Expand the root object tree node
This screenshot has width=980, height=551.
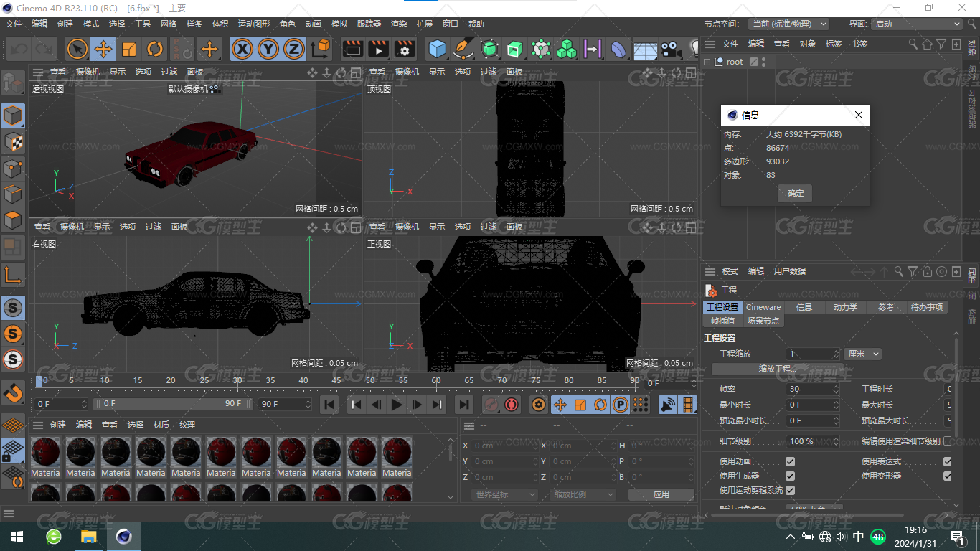(x=707, y=62)
